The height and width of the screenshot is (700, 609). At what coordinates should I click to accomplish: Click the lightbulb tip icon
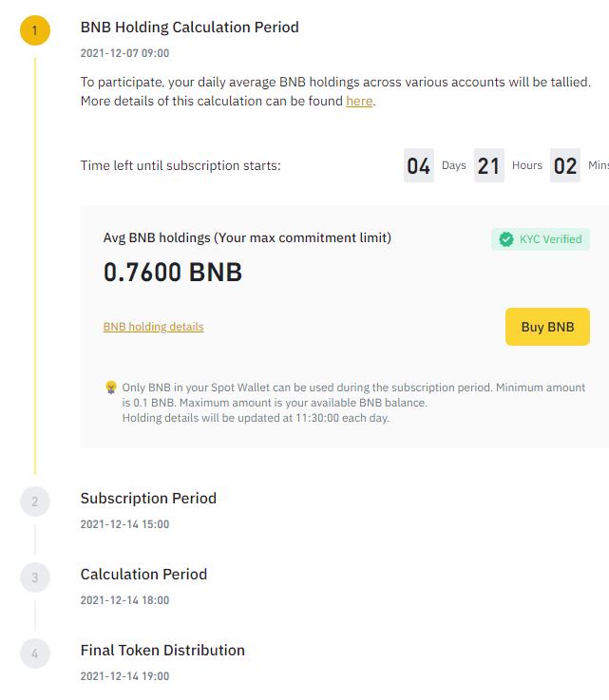tap(111, 388)
